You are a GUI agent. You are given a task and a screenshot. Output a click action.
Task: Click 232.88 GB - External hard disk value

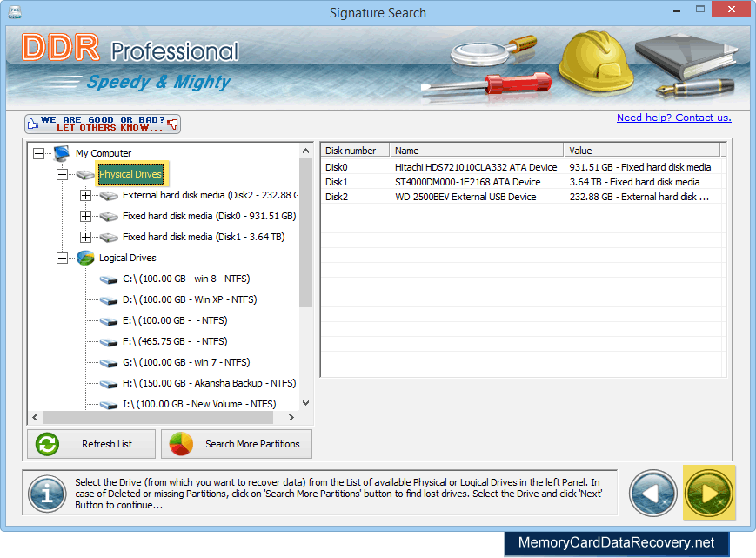[639, 197]
